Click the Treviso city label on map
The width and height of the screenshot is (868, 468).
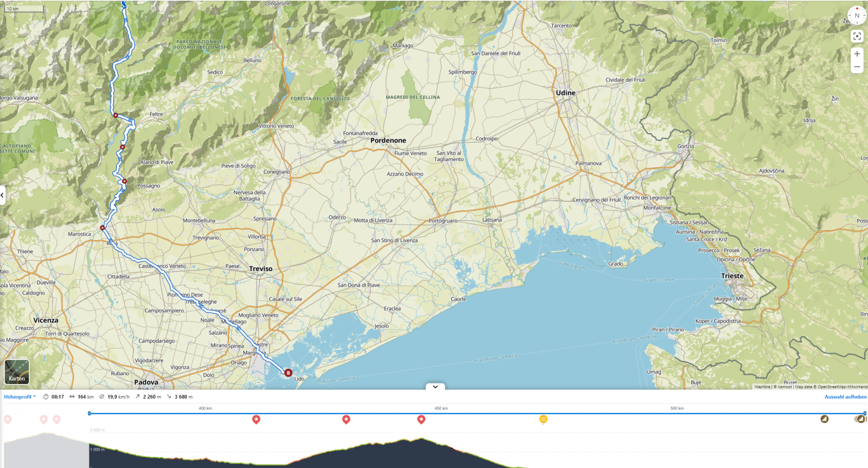(261, 269)
